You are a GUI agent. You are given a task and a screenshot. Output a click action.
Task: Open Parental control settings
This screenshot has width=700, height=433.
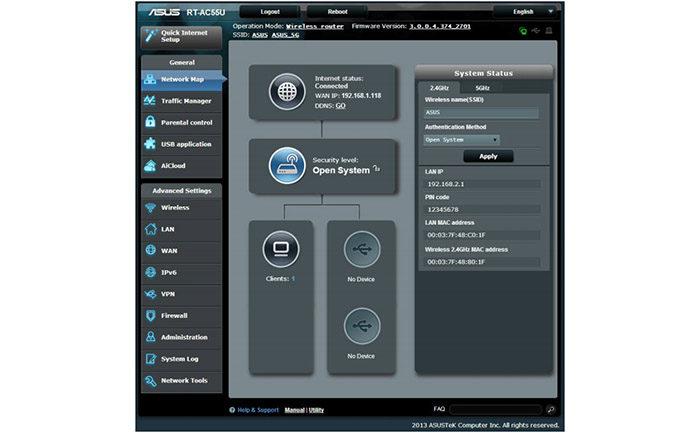182,122
